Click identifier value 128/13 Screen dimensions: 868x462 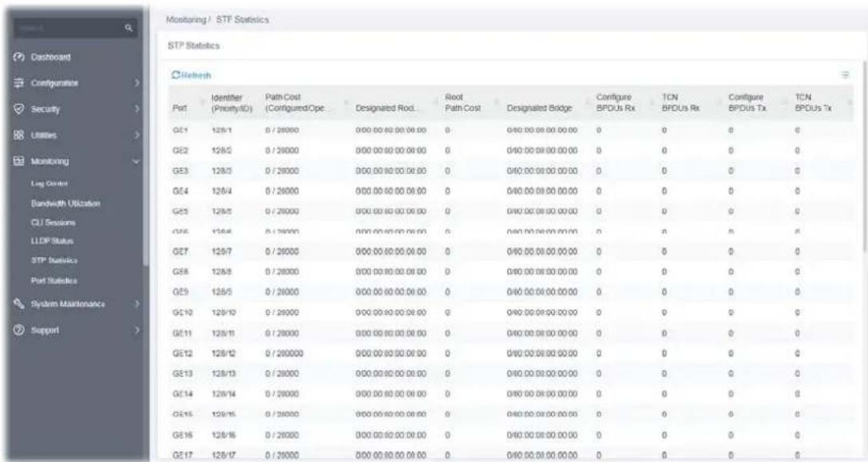click(x=223, y=374)
